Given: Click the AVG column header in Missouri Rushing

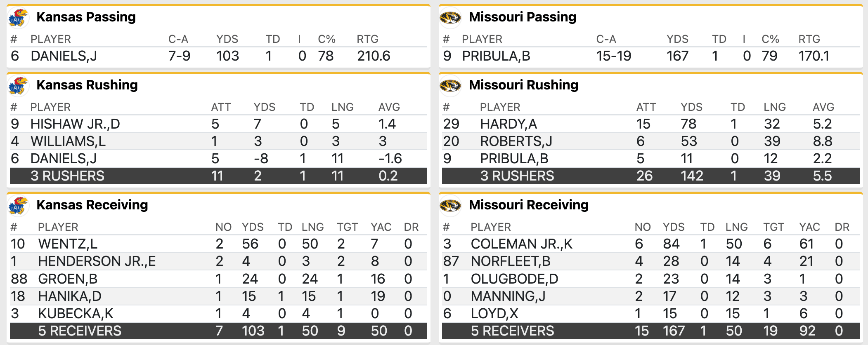Looking at the screenshot, I should [823, 107].
